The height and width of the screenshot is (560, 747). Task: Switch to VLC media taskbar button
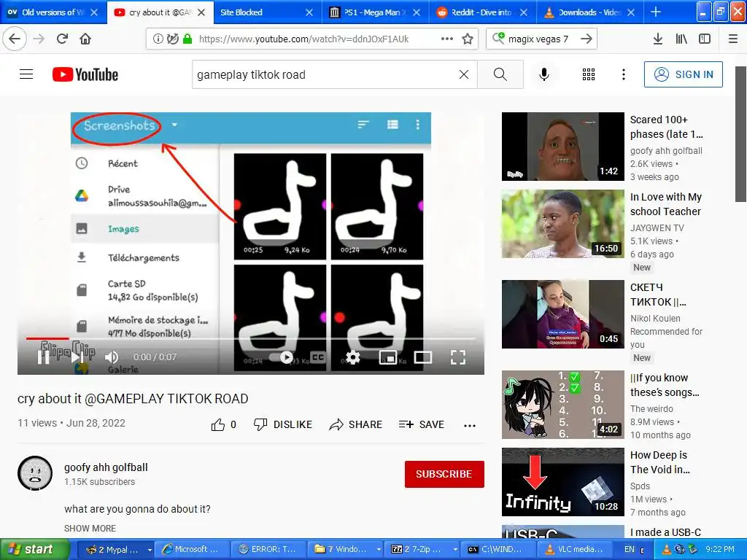(575, 550)
